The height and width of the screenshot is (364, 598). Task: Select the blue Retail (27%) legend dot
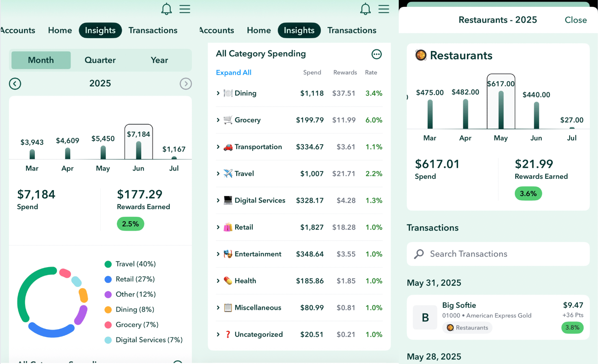(x=108, y=279)
